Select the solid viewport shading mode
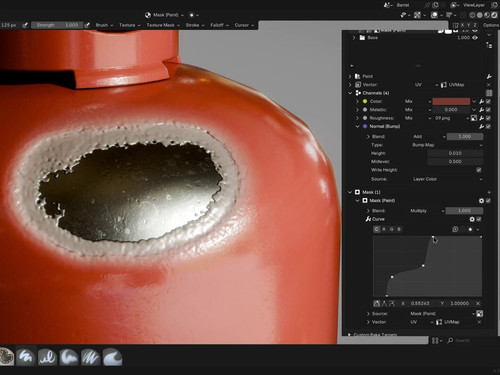The image size is (500, 375). coord(480,15)
